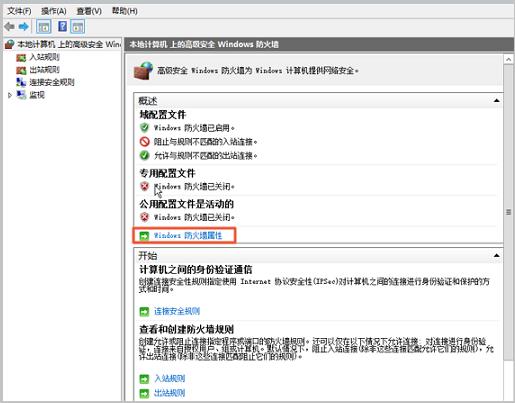515x403 pixels.
Task: Select 监视 in the left tree
Action: coord(37,95)
